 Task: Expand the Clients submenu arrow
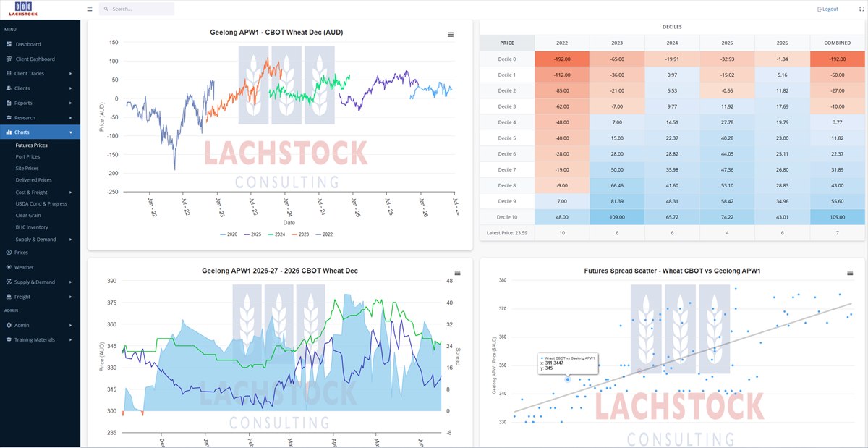tap(71, 88)
